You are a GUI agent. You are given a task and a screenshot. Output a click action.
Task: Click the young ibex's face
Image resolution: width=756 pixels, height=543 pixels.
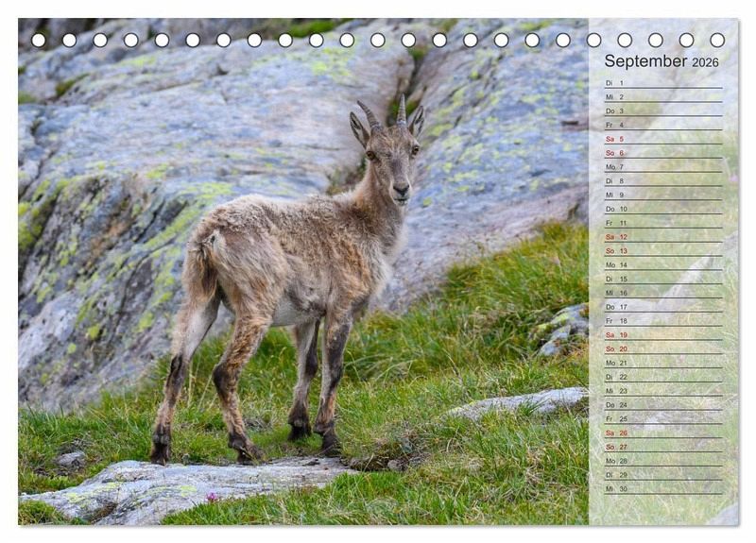(397, 165)
